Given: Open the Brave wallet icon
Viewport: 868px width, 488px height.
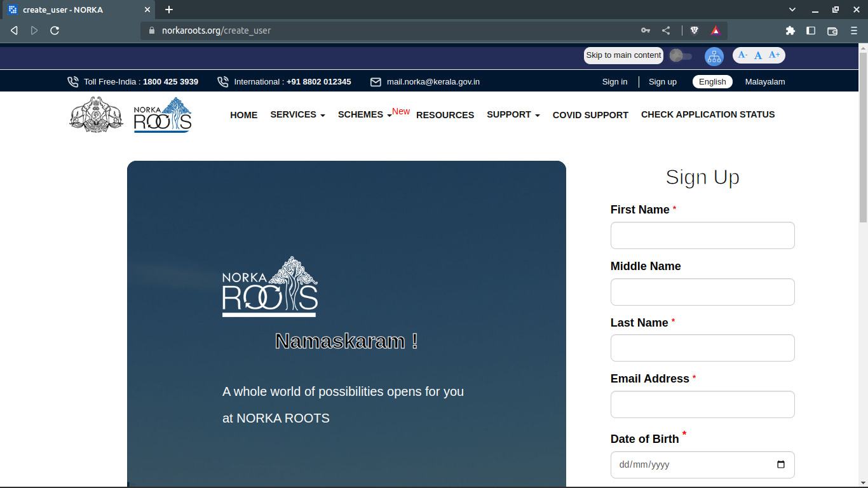Looking at the screenshot, I should pos(832,30).
